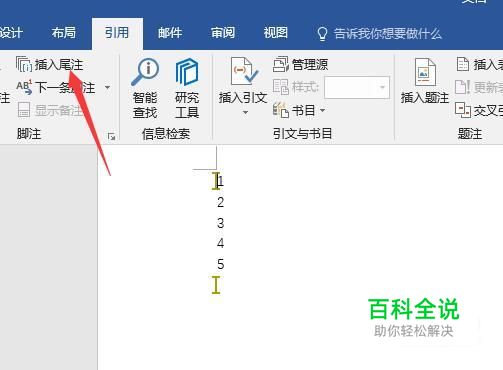Click the Style (样式) icon
Screen dimensions: 503x370
[x=281, y=87]
